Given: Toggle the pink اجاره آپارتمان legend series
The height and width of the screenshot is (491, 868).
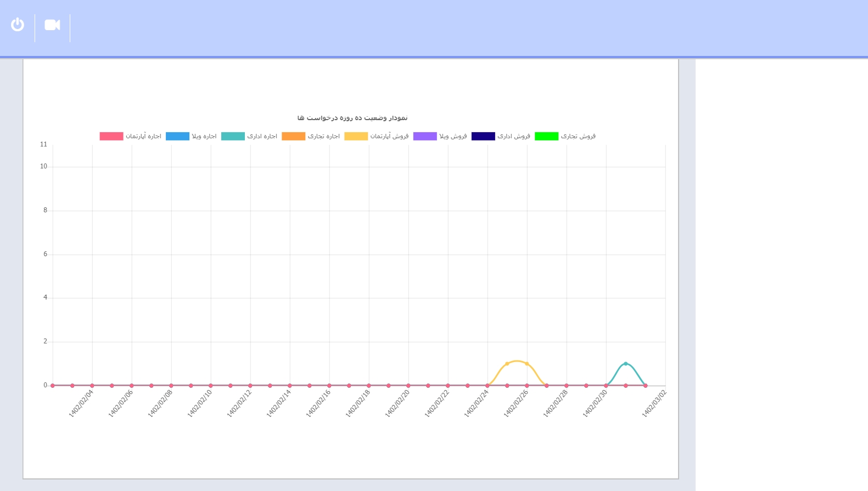Looking at the screenshot, I should [x=111, y=136].
